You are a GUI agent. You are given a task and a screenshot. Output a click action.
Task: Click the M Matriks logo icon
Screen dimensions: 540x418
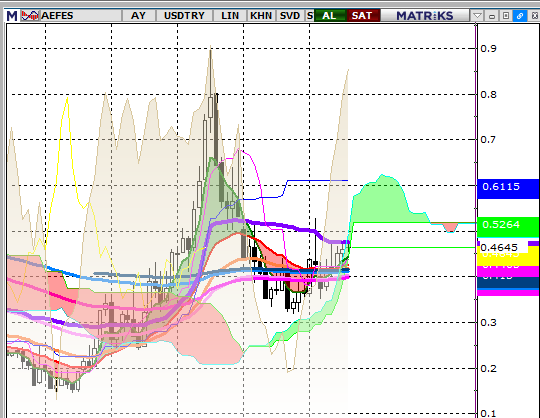click(12, 16)
